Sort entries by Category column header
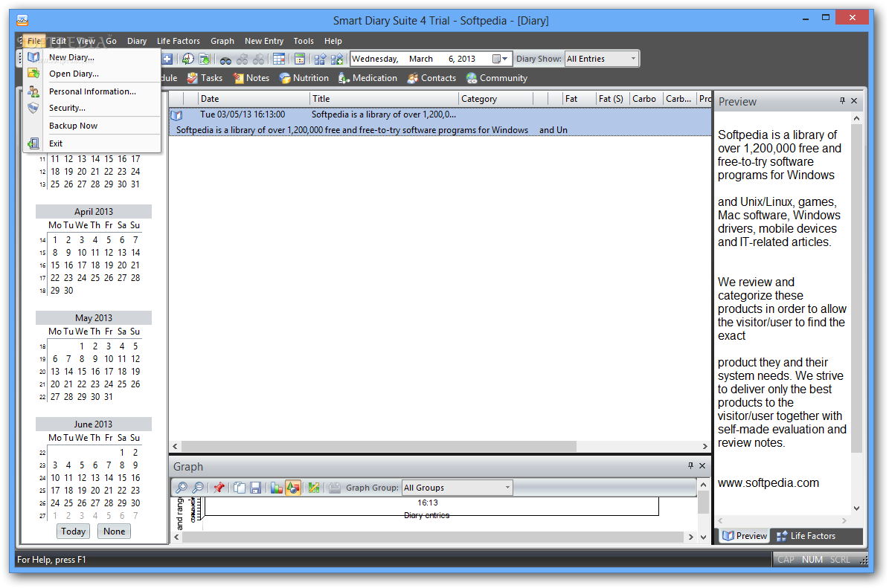Image resolution: width=889 pixels, height=588 pixels. click(495, 99)
